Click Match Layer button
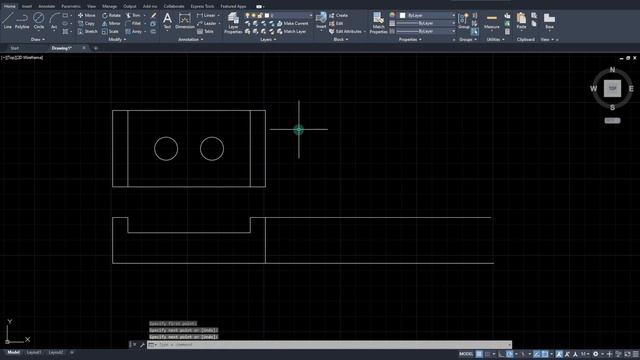640x360 pixels. (x=292, y=31)
